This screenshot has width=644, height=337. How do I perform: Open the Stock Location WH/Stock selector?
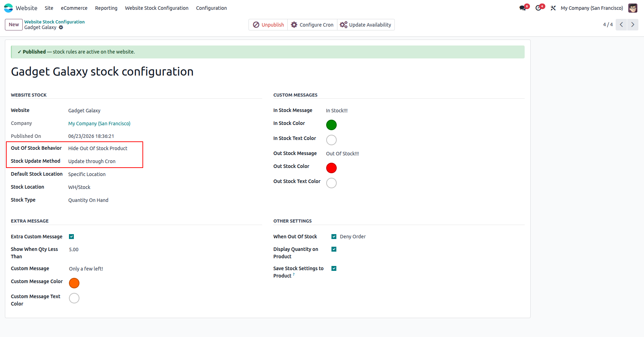tap(79, 187)
